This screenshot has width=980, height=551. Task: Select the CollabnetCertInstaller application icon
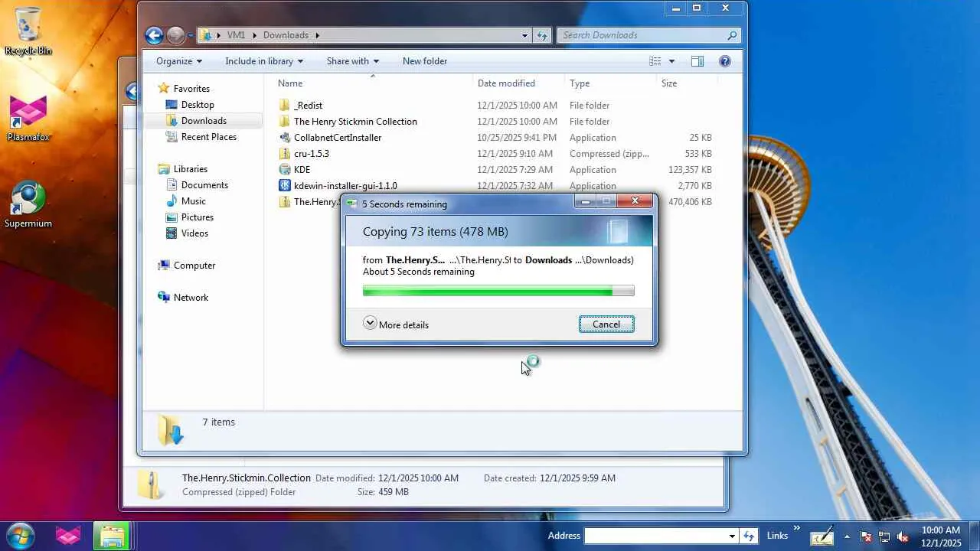point(285,138)
